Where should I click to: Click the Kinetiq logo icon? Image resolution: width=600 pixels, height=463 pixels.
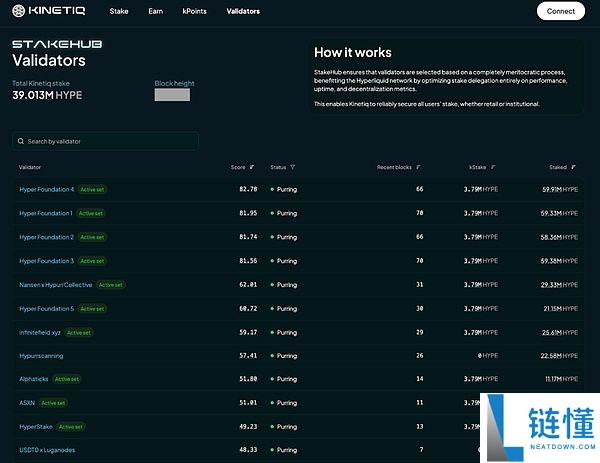(18, 11)
